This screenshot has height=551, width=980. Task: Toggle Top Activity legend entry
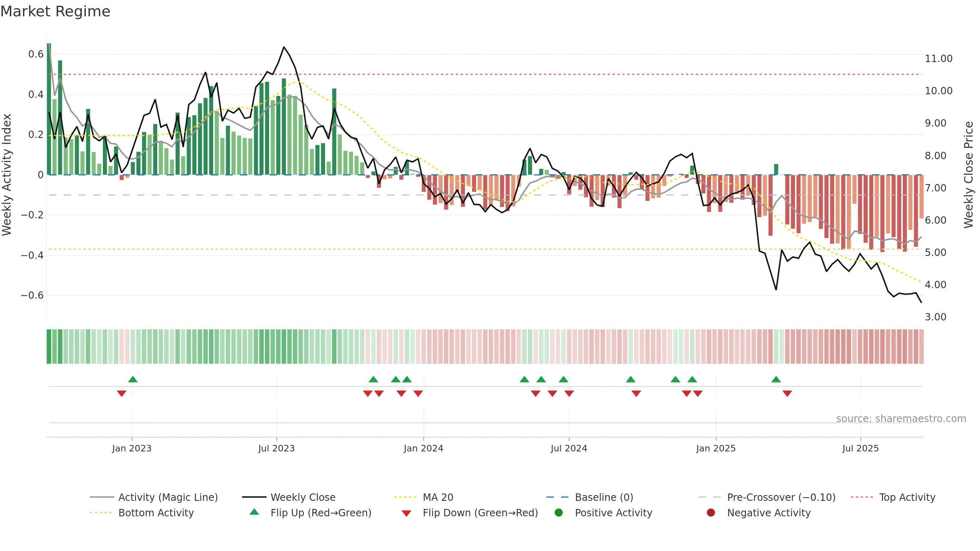[x=893, y=497]
